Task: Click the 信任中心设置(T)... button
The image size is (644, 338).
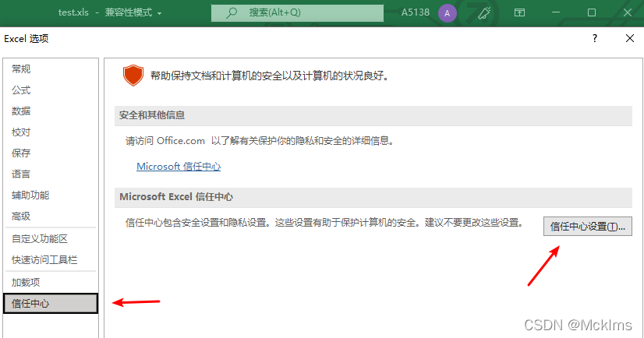Action: 587,227
